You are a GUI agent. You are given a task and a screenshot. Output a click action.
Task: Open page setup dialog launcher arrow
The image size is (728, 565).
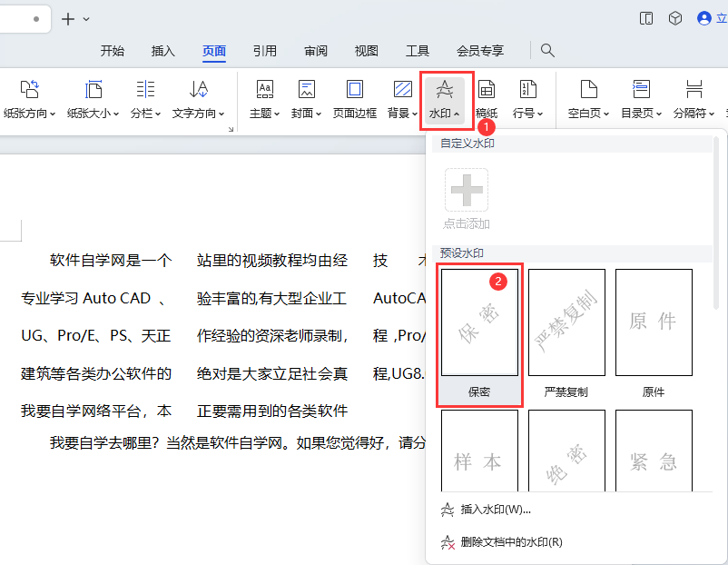[x=231, y=129]
